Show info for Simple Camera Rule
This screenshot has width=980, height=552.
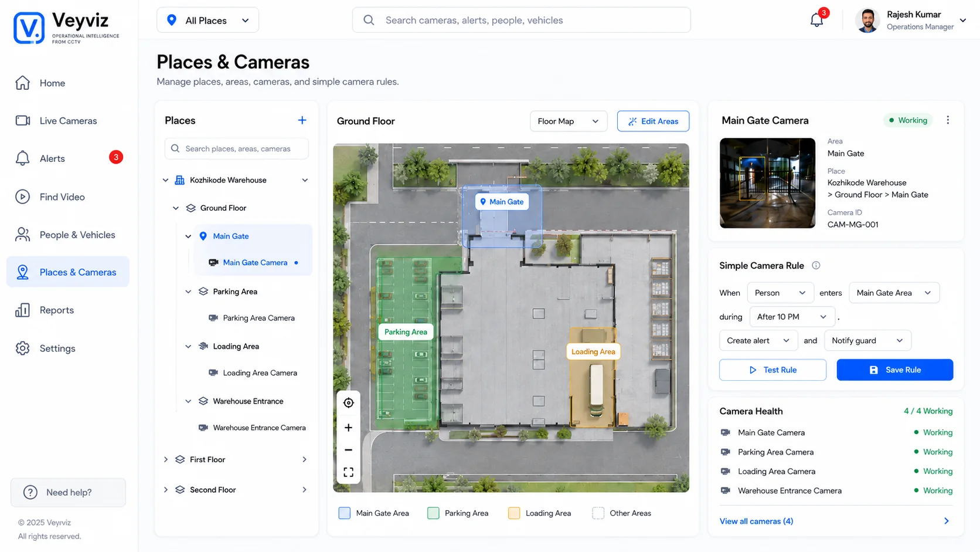[x=816, y=265]
